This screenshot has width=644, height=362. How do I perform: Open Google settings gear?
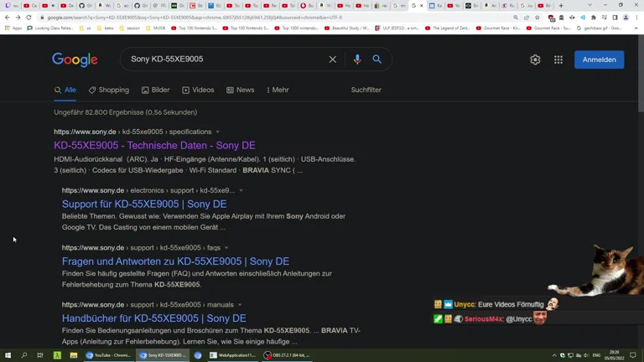535,59
